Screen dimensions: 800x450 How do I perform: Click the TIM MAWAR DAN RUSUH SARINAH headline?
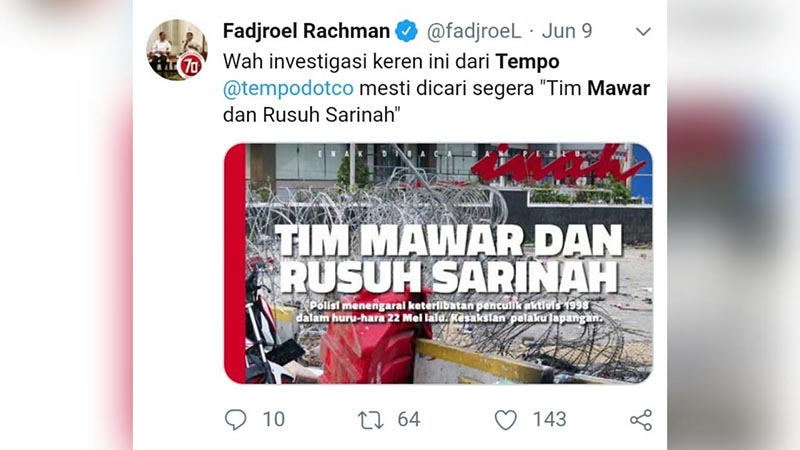[x=449, y=259]
